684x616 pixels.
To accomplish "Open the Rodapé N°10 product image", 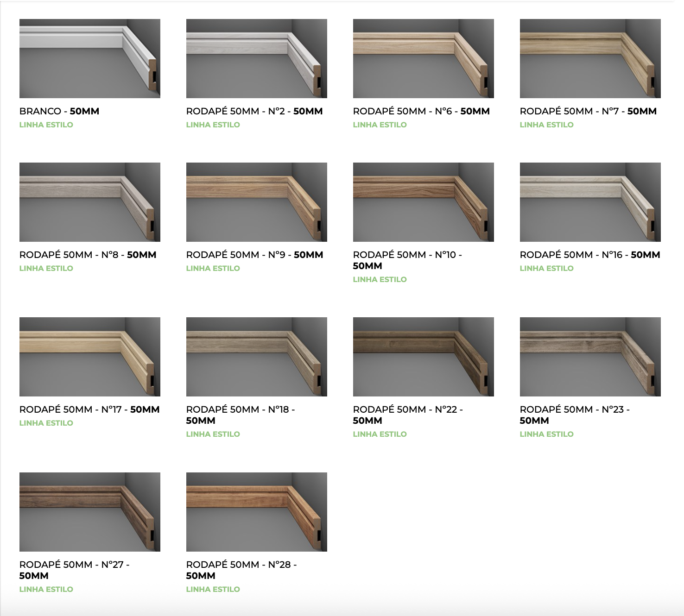I will [x=423, y=202].
